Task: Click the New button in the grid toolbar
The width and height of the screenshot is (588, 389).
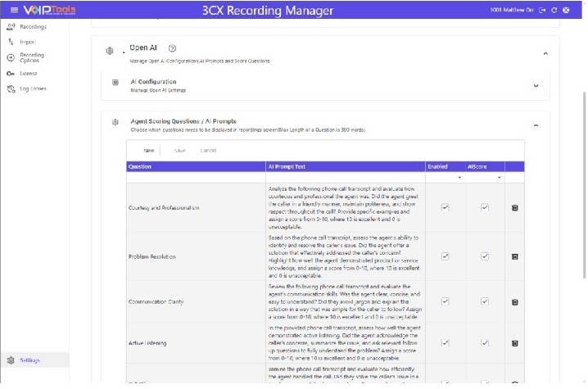Action: pos(149,151)
